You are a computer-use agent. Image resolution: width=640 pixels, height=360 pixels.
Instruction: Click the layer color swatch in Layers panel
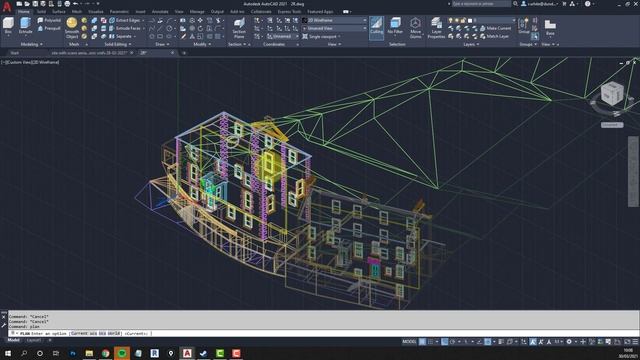470,20
